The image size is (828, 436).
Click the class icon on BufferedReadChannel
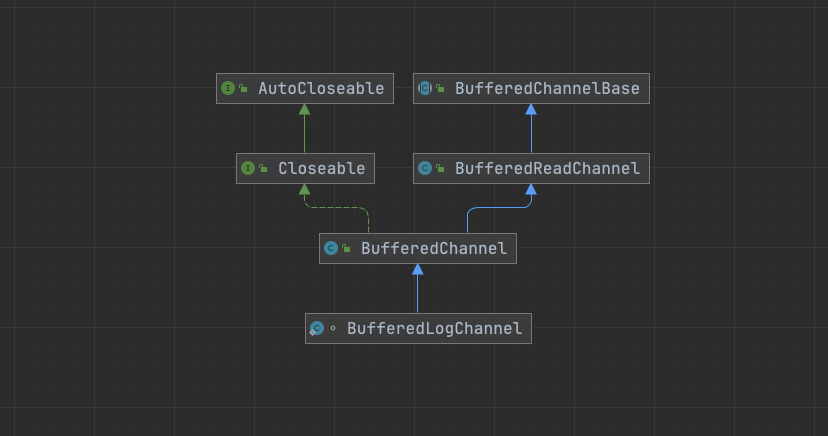(425, 168)
